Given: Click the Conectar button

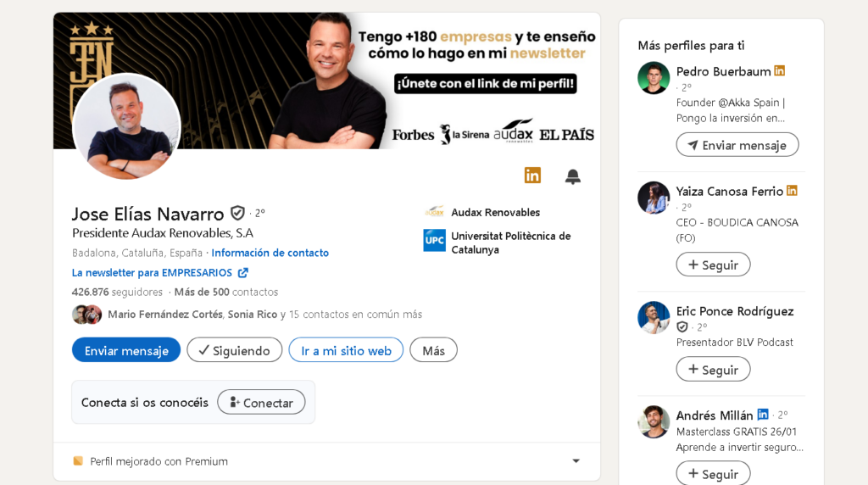Looking at the screenshot, I should pos(261,402).
